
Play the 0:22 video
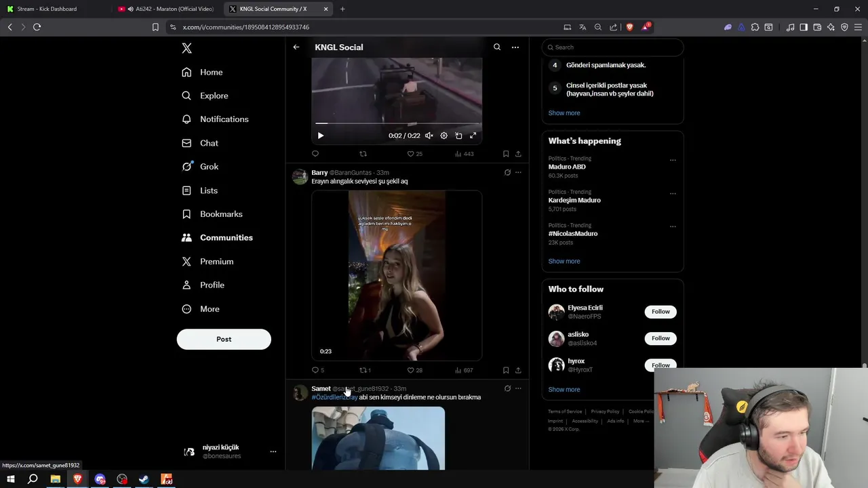321,136
